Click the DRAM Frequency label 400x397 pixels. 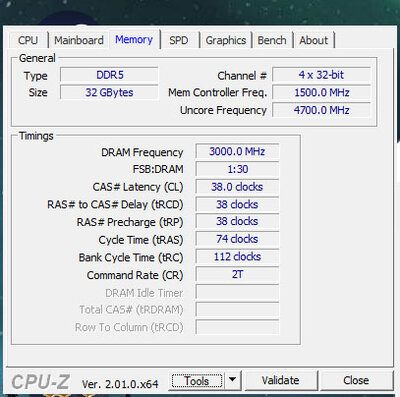(x=142, y=152)
